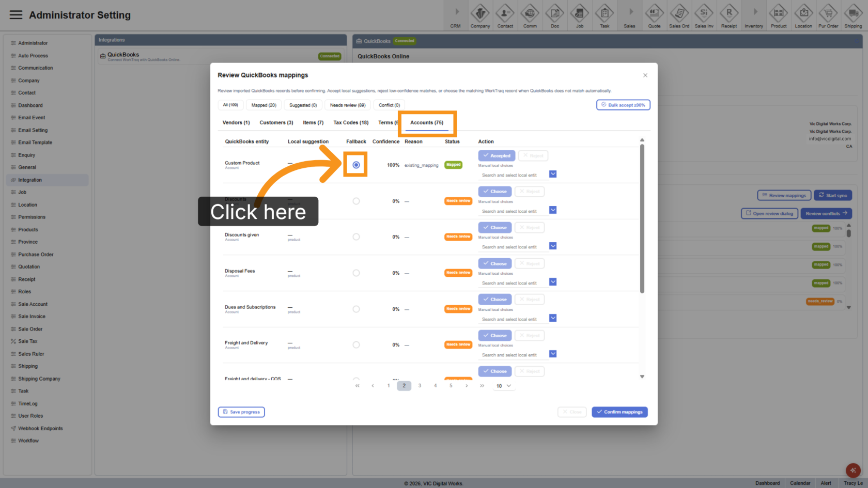Click Bulk accept ≥90% button

[623, 105]
